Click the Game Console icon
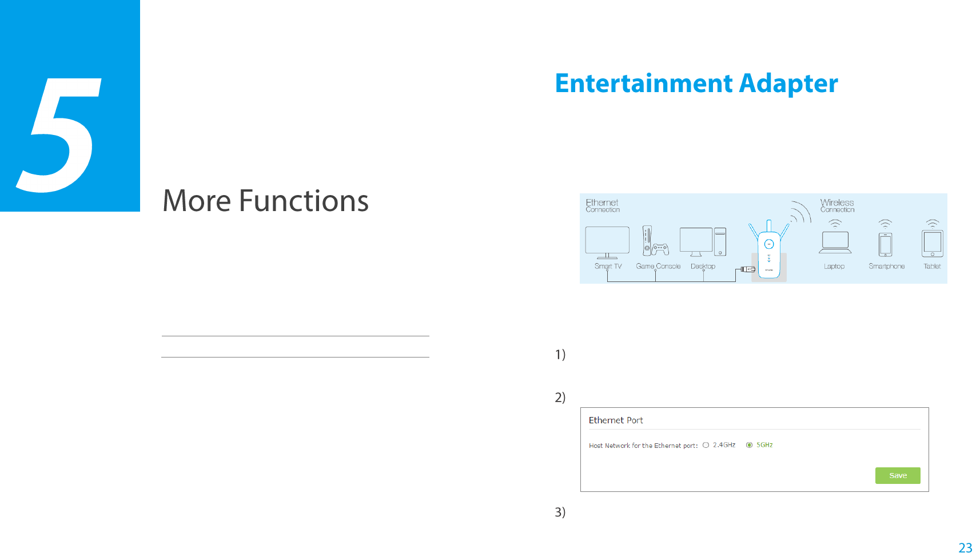 tap(656, 241)
